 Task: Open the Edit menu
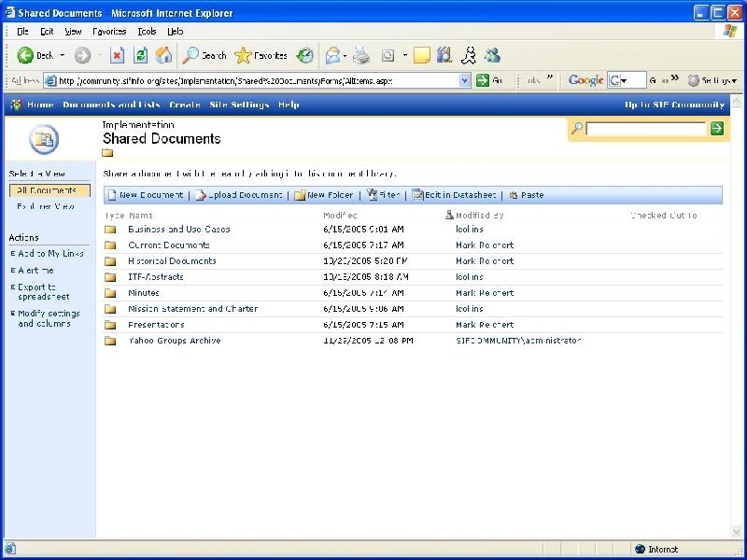[x=47, y=32]
